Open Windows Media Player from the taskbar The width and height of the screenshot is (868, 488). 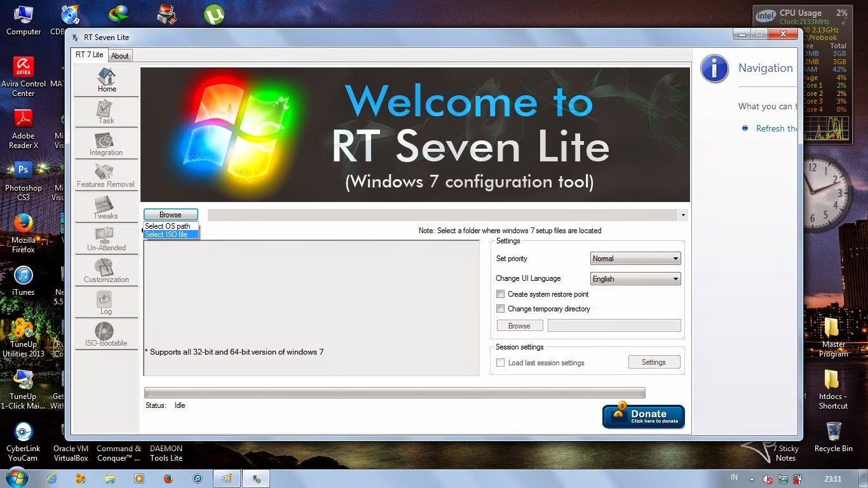point(139,478)
